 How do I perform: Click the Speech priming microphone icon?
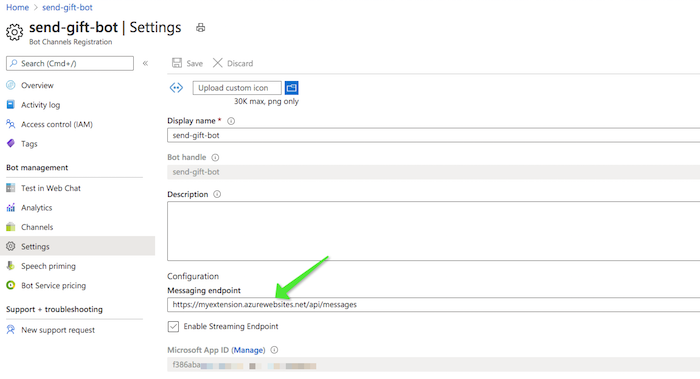[x=11, y=266]
